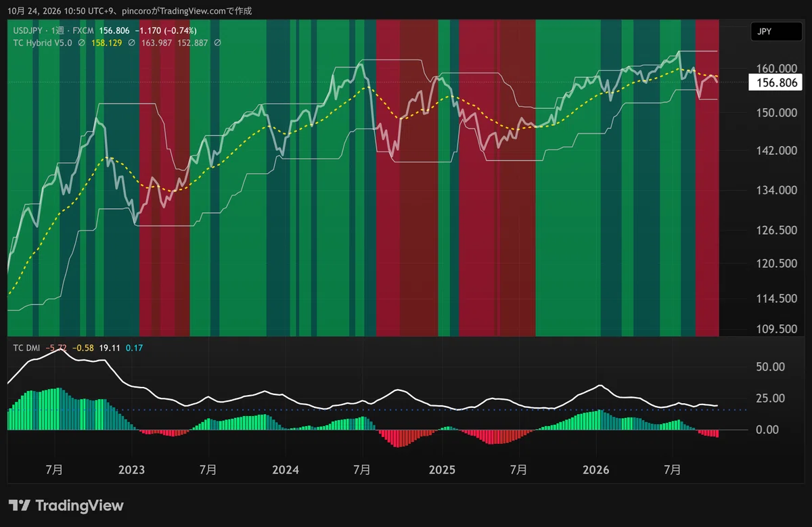Click the header text pincoroがTradingView.comで作成

187,10
